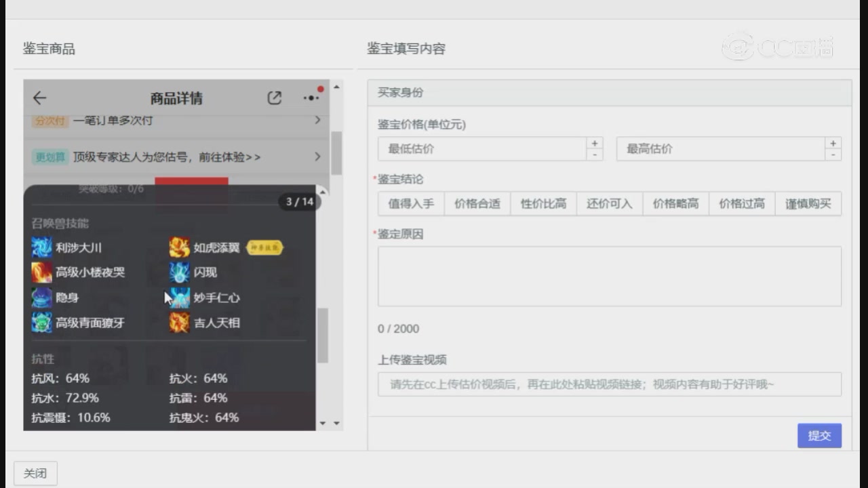Click the 0 / 2000 character counter

pos(398,329)
